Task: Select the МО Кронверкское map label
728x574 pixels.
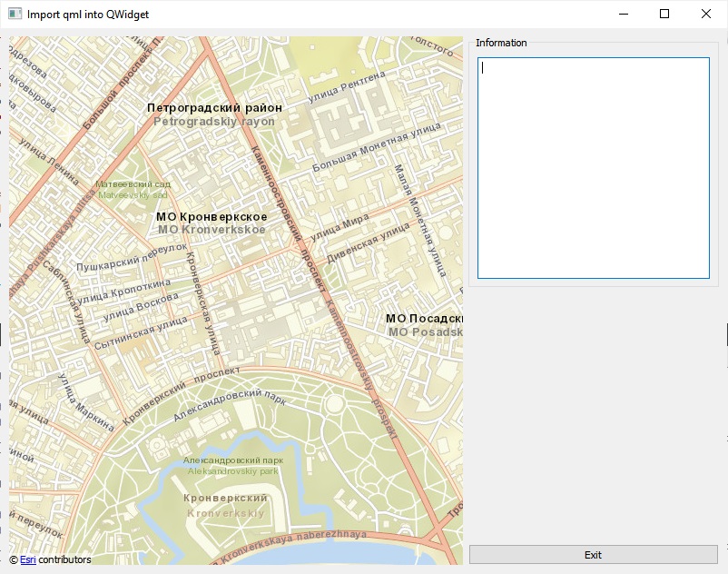Action: (x=212, y=217)
